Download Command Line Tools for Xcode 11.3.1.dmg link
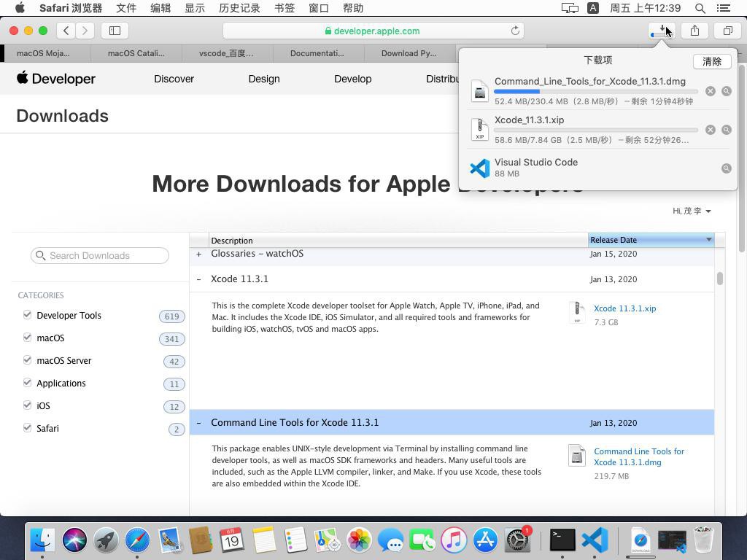The height and width of the screenshot is (560, 747). 639,456
